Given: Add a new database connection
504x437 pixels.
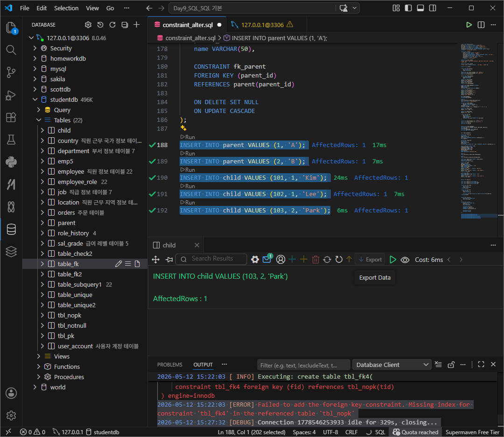Looking at the screenshot, I should coord(137,25).
